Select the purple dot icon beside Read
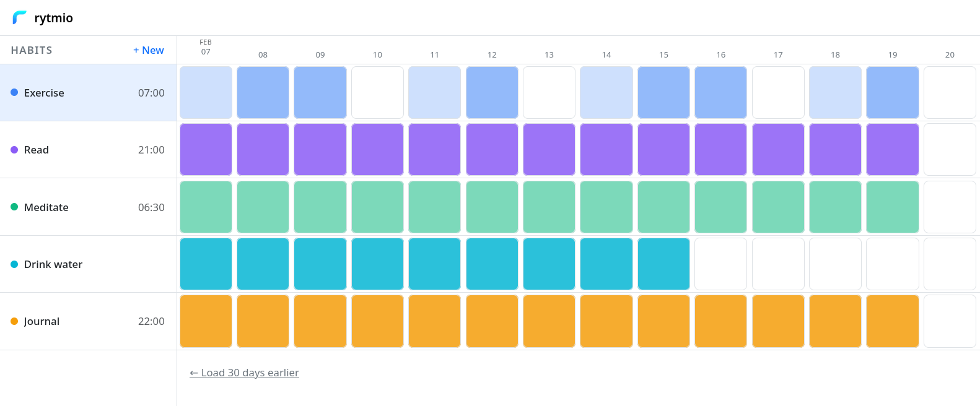Screen dimensions: 980x406 14,150
